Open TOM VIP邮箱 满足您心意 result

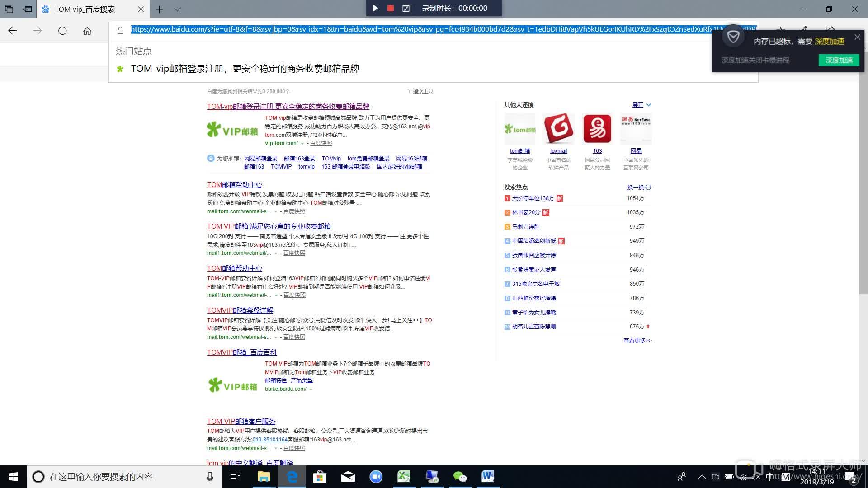[269, 226]
